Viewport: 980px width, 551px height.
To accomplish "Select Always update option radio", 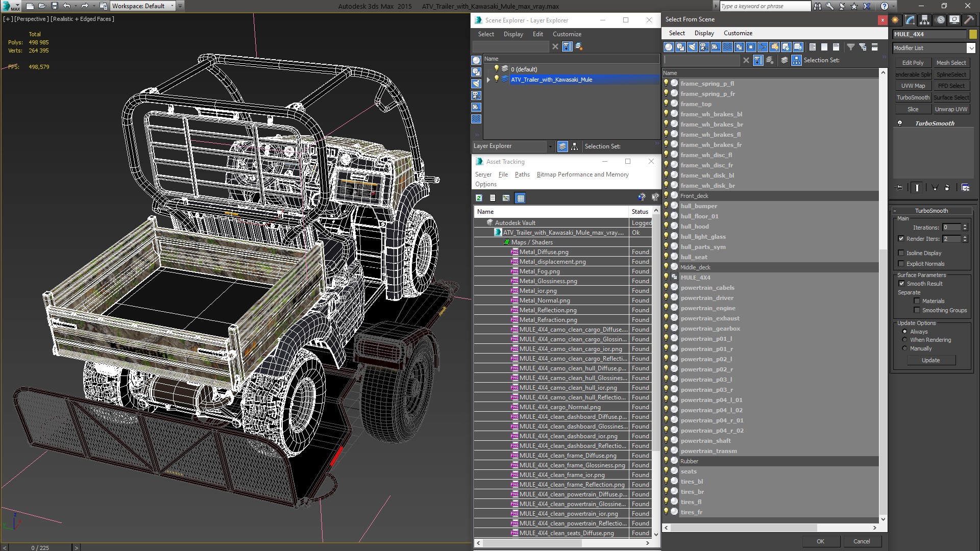I will [x=904, y=331].
